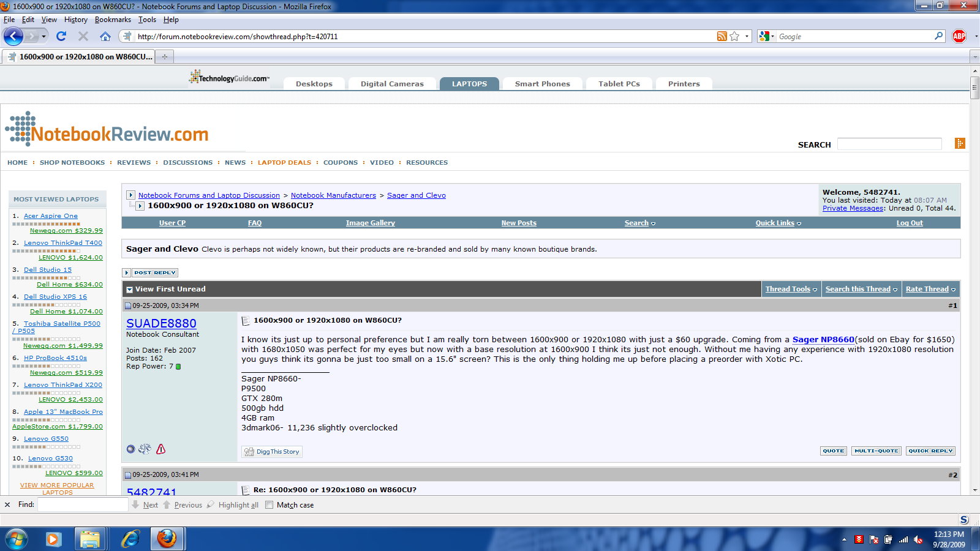Image resolution: width=980 pixels, height=551 pixels.
Task: Click the magnifier icon in Google search box
Action: [938, 36]
